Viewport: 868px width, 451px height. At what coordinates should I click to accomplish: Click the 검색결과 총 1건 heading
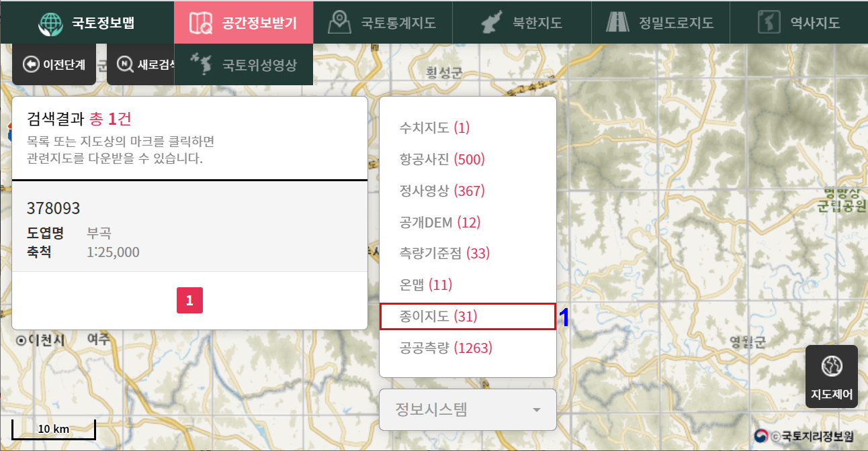tap(79, 119)
